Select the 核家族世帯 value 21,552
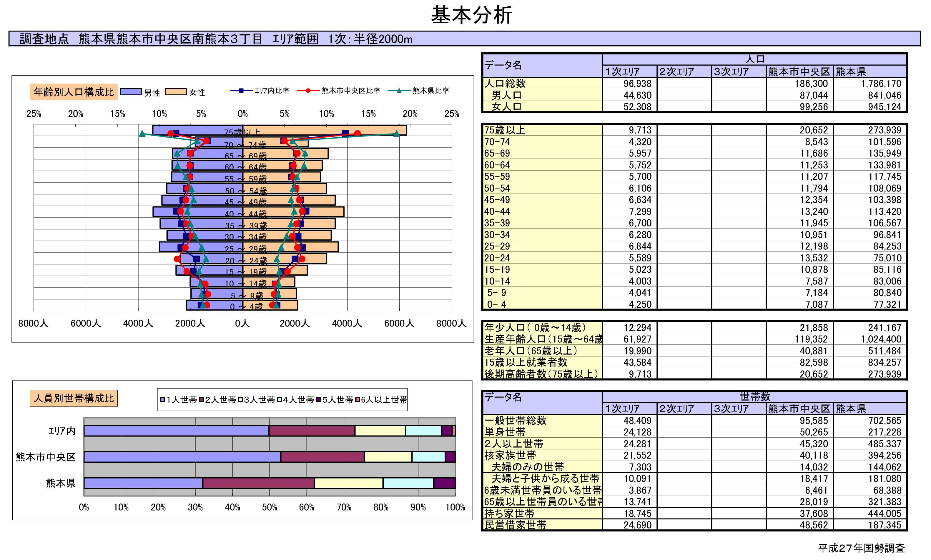 630,455
